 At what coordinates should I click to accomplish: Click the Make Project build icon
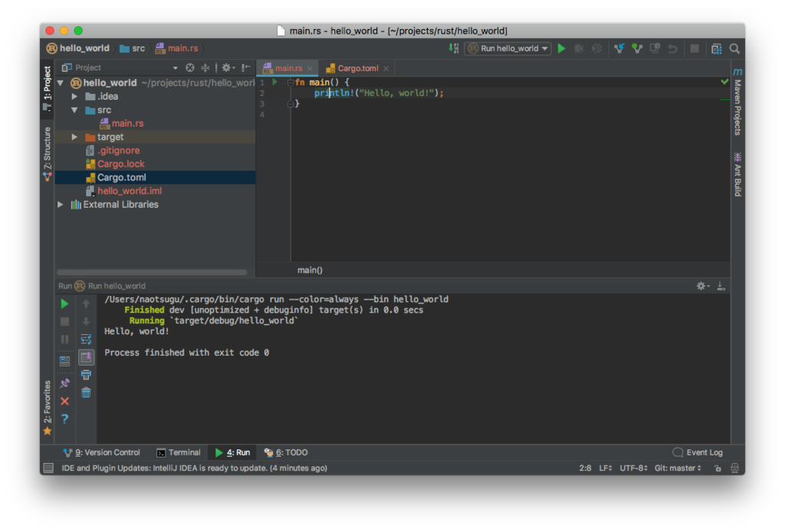click(x=454, y=48)
